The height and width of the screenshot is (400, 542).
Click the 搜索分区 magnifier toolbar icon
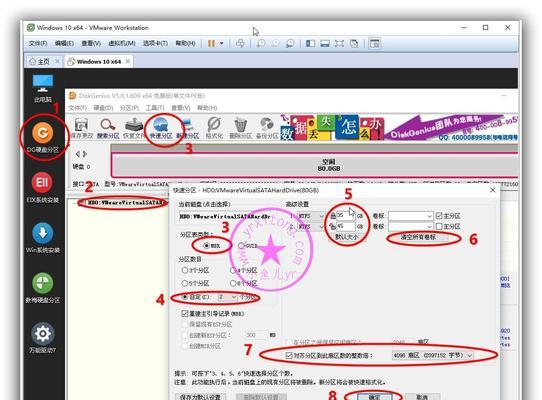tap(108, 128)
